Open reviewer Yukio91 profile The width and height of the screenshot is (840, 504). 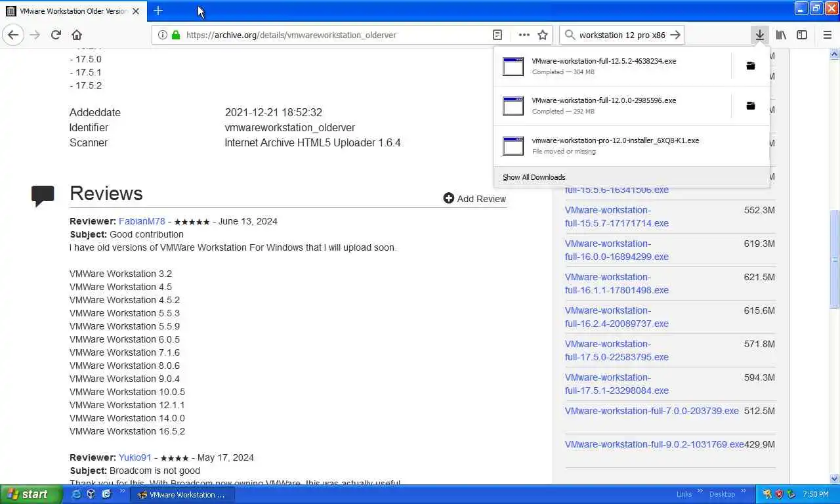(x=135, y=457)
